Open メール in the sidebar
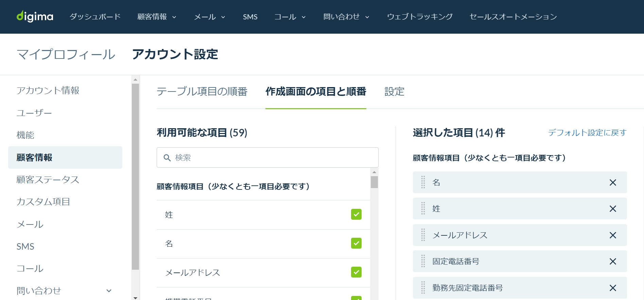The height and width of the screenshot is (300, 644). click(x=30, y=224)
